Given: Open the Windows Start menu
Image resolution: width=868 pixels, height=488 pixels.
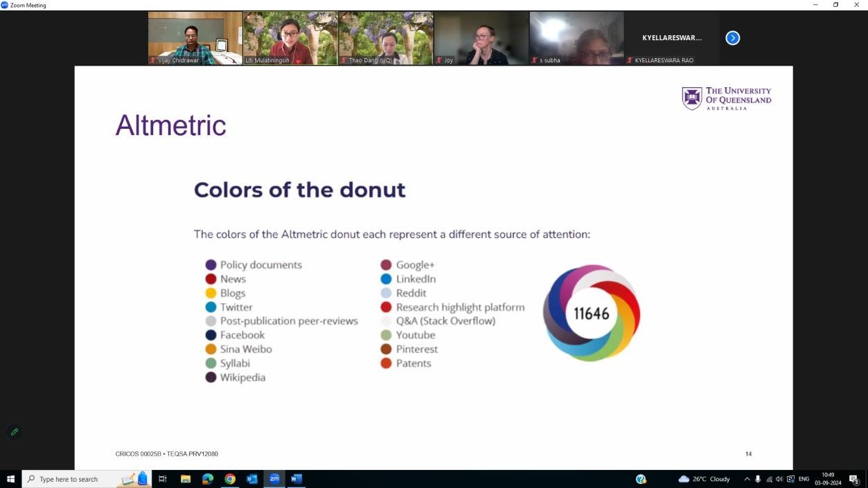Looking at the screenshot, I should point(10,479).
